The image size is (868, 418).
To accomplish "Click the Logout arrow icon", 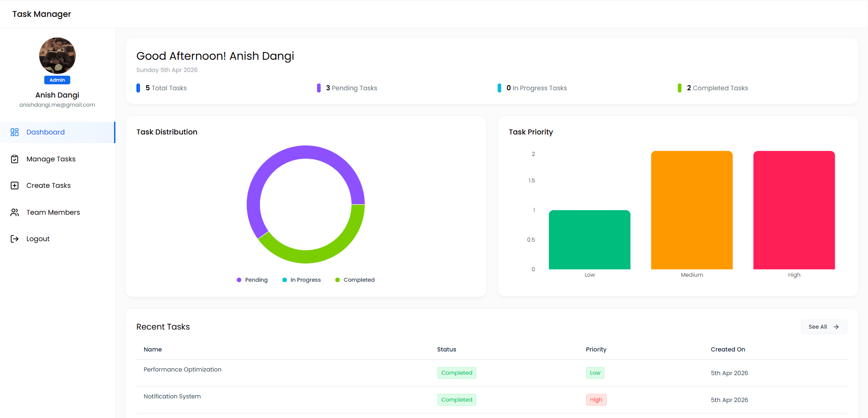I will pos(15,239).
